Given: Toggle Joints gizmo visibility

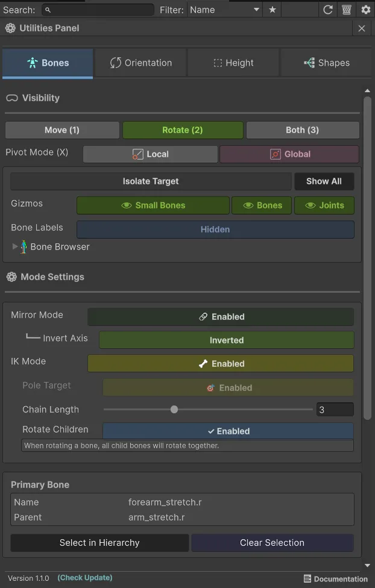Looking at the screenshot, I should pyautogui.click(x=324, y=205).
